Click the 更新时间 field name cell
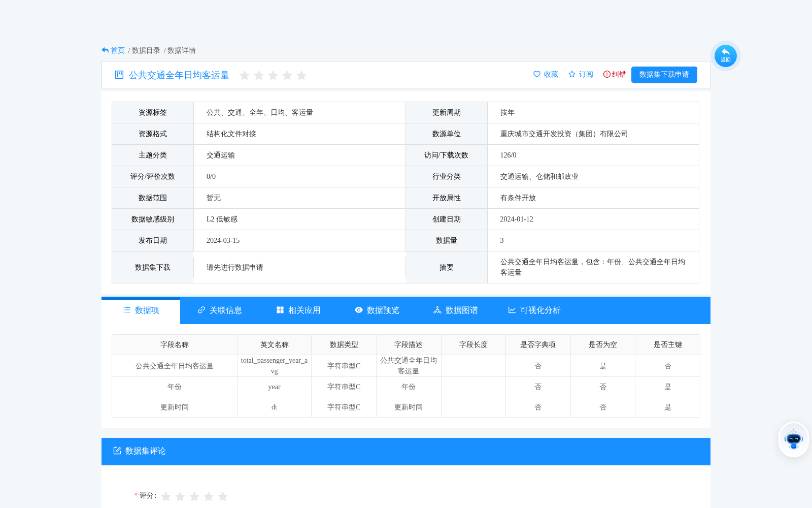 (x=175, y=407)
